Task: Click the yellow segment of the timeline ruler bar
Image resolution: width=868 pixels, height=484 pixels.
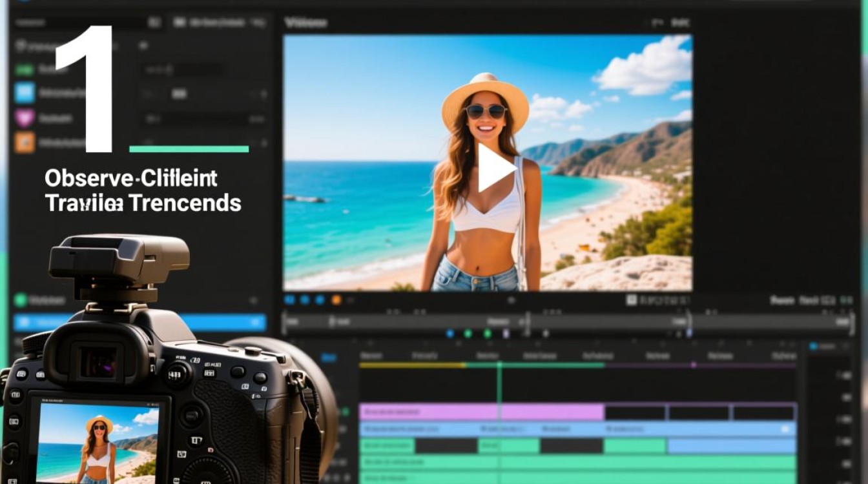Action: tap(412, 365)
